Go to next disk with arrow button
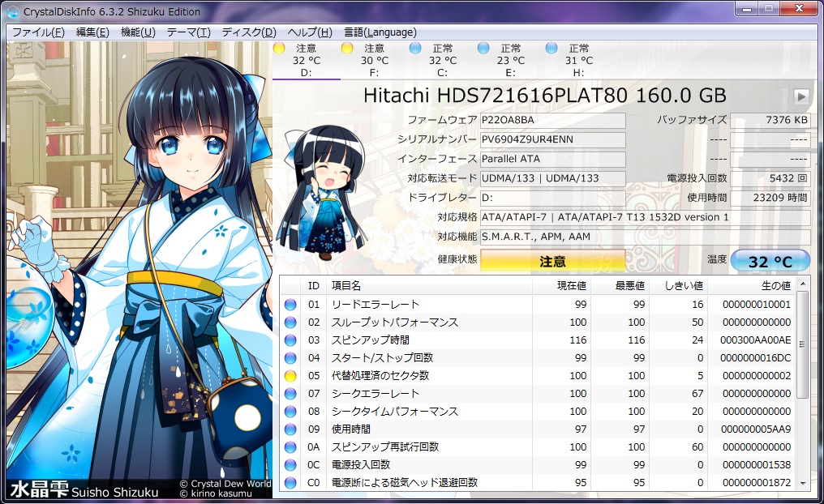 [800, 96]
